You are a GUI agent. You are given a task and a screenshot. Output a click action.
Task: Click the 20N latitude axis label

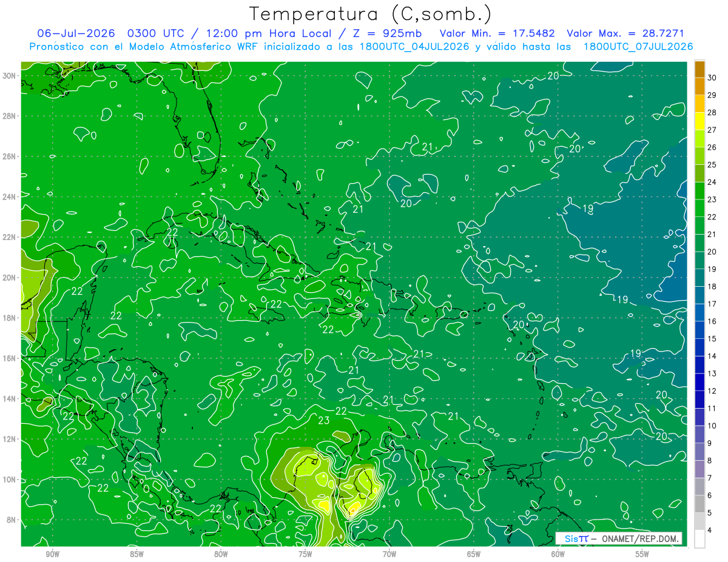coord(9,278)
